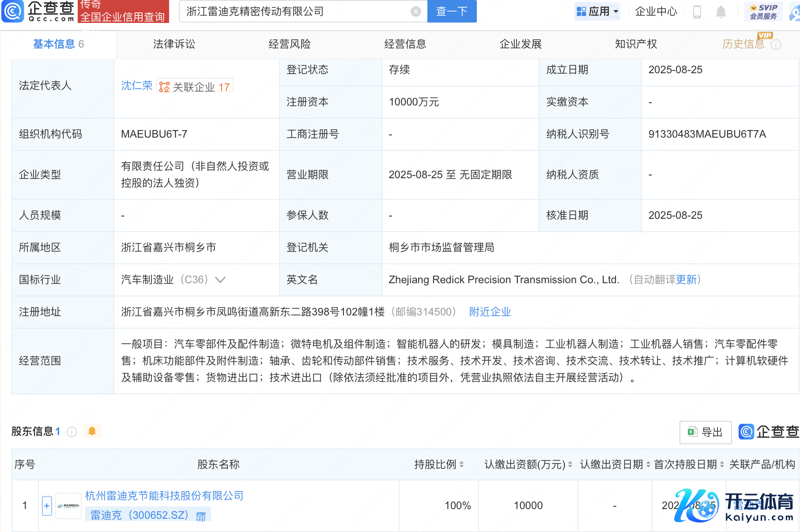Show shareholder info help tooltip
The image size is (800, 532).
tap(72, 432)
